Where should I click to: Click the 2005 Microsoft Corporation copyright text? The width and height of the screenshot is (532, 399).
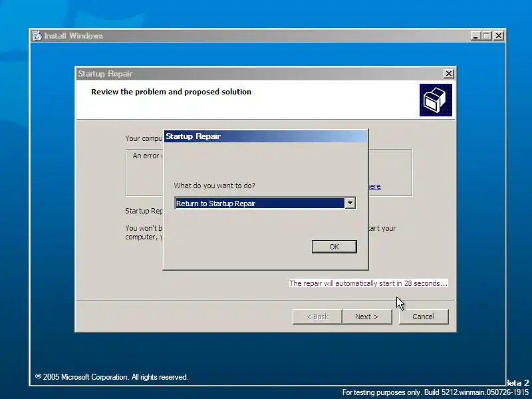pos(112,377)
